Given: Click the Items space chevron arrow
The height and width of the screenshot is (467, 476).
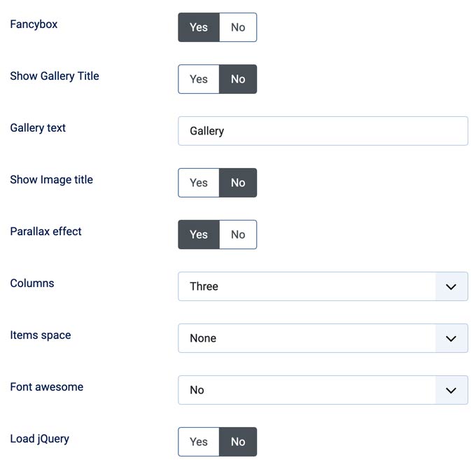Looking at the screenshot, I should pos(451,338).
